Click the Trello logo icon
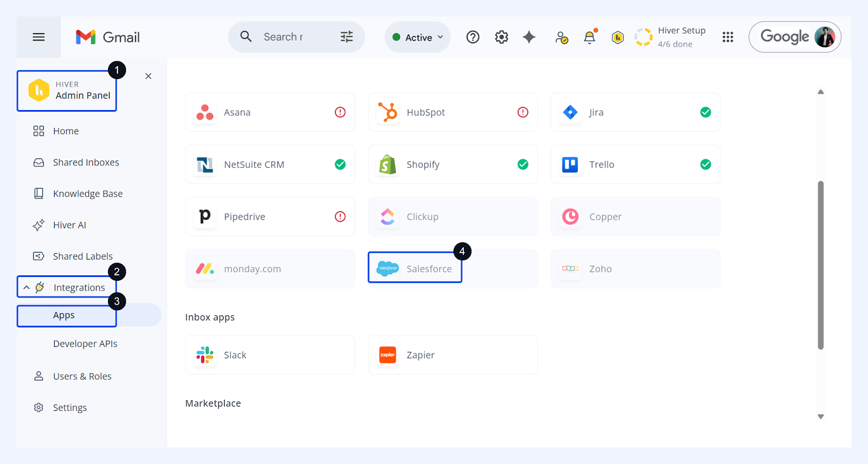This screenshot has height=464, width=868. coord(570,164)
